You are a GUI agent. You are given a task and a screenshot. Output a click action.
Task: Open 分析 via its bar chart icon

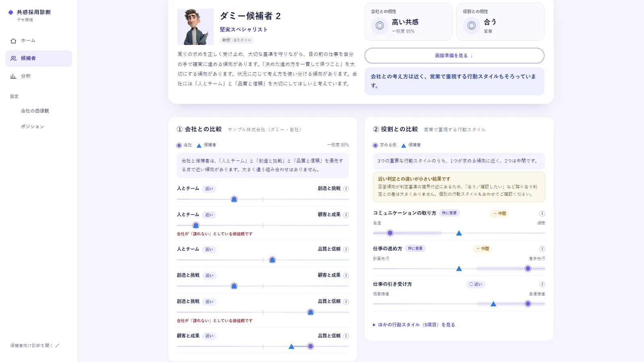click(x=13, y=76)
